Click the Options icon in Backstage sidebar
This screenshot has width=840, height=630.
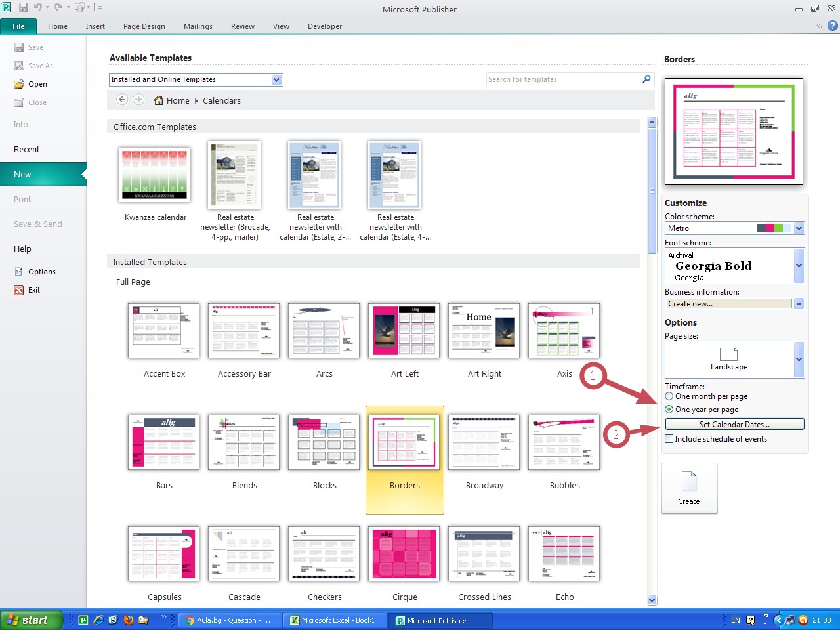pos(19,272)
